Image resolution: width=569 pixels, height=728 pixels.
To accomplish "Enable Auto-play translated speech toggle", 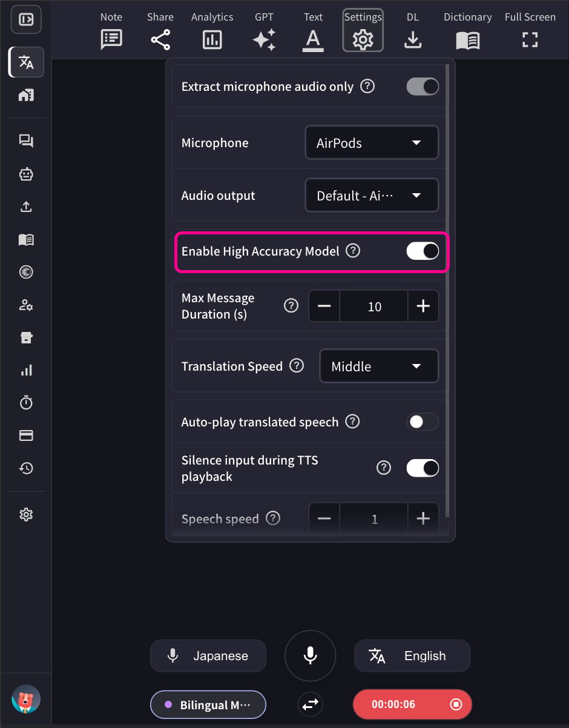I will tap(423, 422).
